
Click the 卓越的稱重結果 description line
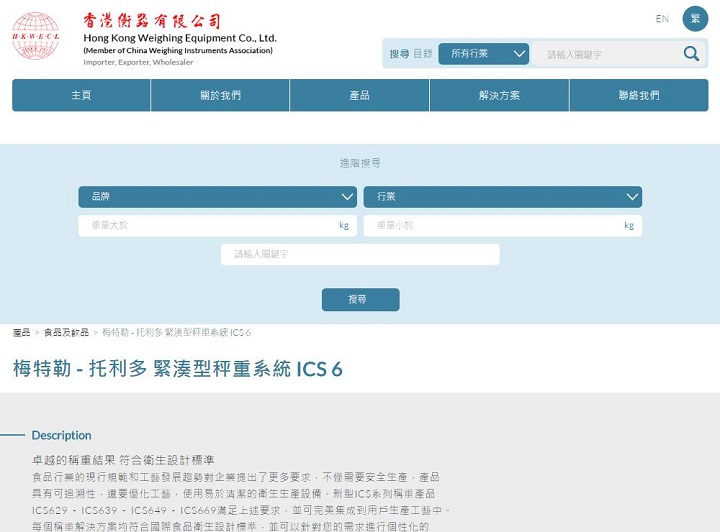pyautogui.click(x=123, y=460)
